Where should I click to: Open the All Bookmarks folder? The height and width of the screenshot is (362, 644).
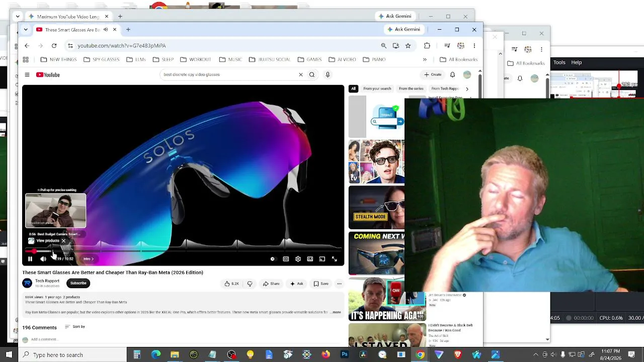click(x=458, y=59)
